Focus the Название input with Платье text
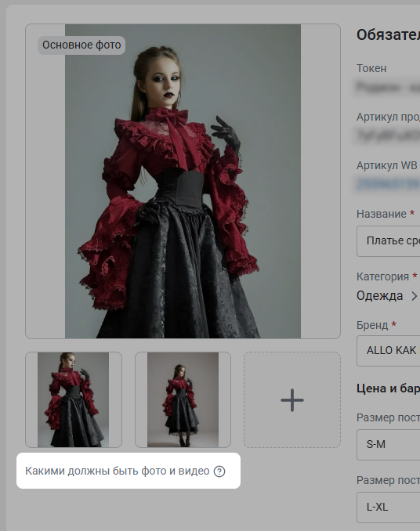This screenshot has width=420, height=531. [388, 241]
